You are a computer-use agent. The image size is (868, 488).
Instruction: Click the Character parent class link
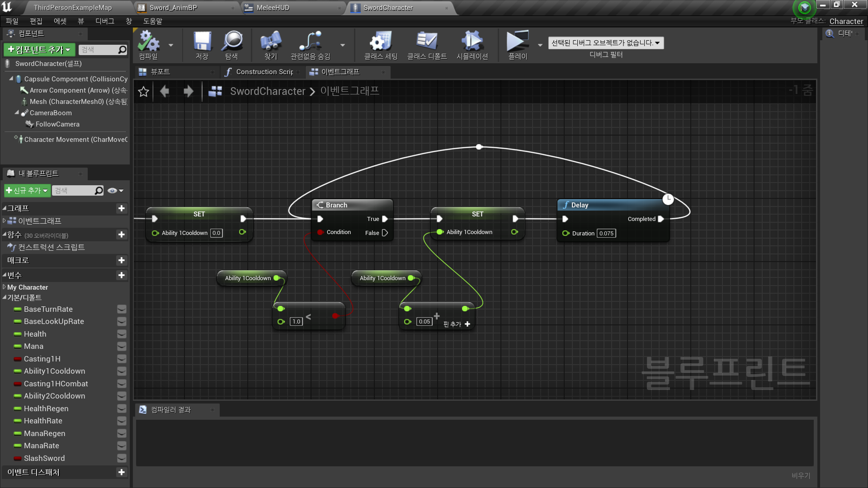[846, 21]
